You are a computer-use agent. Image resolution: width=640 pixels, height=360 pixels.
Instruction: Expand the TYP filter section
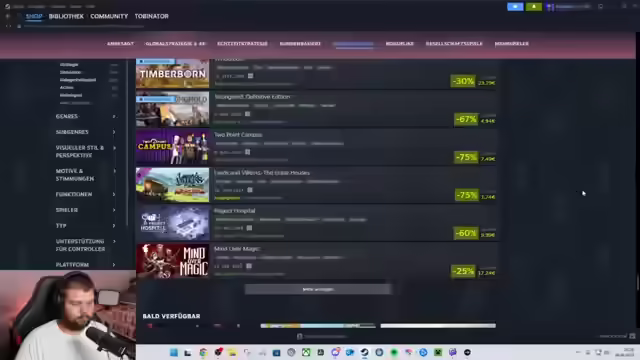pyautogui.click(x=85, y=225)
